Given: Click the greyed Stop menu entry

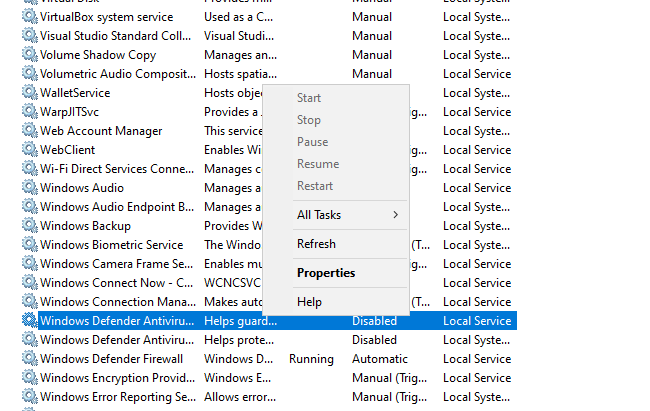Looking at the screenshot, I should pos(309,120).
